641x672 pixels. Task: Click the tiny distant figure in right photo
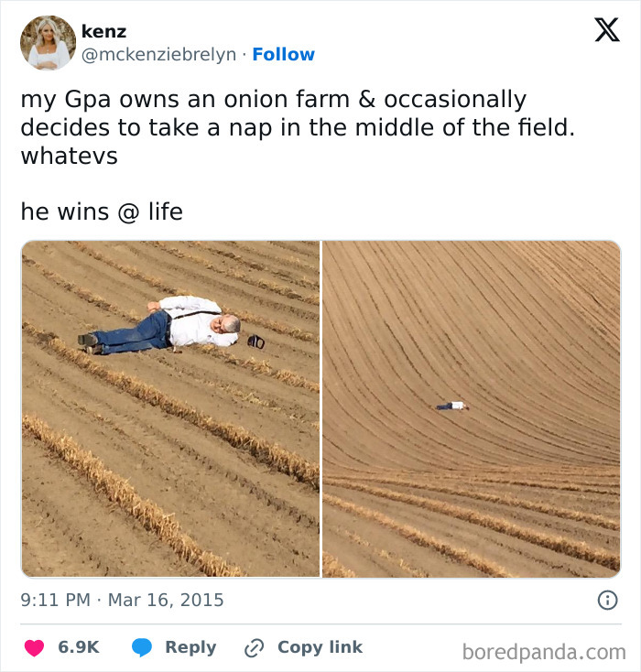[452, 406]
